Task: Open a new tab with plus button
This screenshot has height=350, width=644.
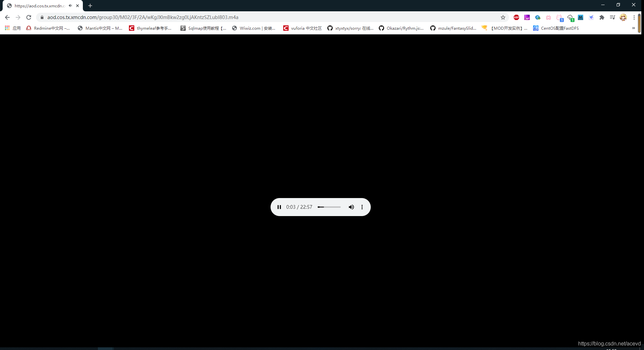Action: pyautogui.click(x=90, y=6)
